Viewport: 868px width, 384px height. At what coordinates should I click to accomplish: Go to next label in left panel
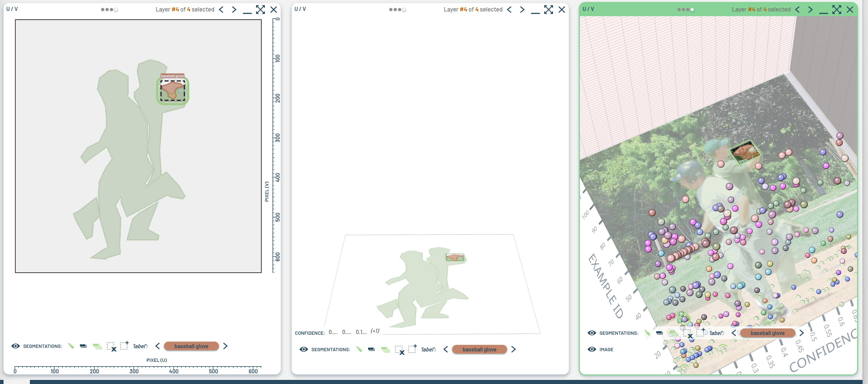tap(225, 346)
